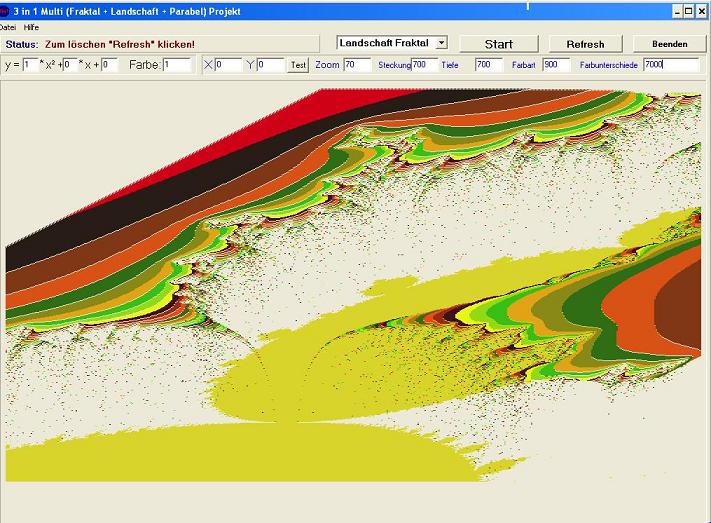Click the Farbe input field
This screenshot has width=711, height=523.
coord(176,65)
